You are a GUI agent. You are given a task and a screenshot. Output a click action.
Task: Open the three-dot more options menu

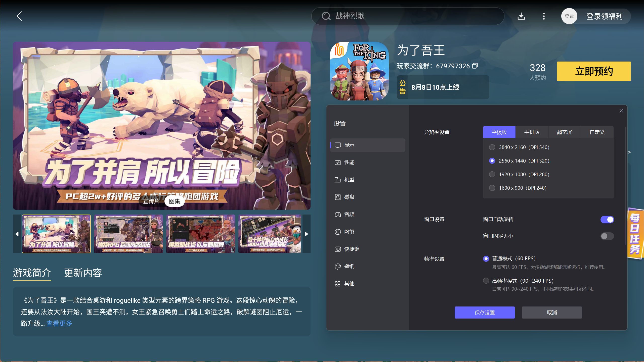(544, 16)
